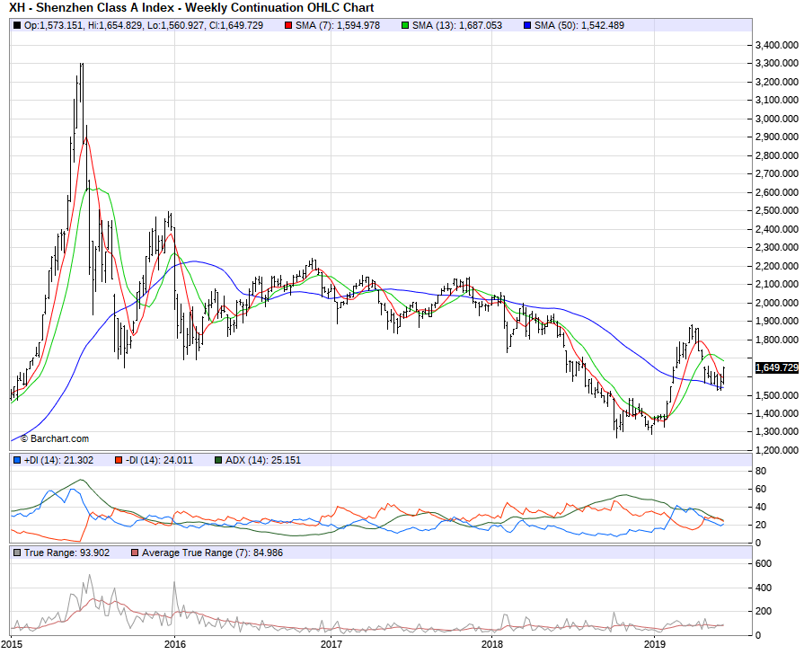The width and height of the screenshot is (804, 672).
Task: Click the Average True Range (7) legend marker
Action: coord(136,553)
